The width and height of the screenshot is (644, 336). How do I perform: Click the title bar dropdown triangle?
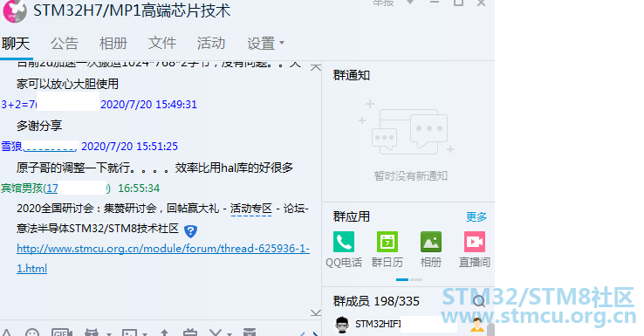[x=409, y=3]
